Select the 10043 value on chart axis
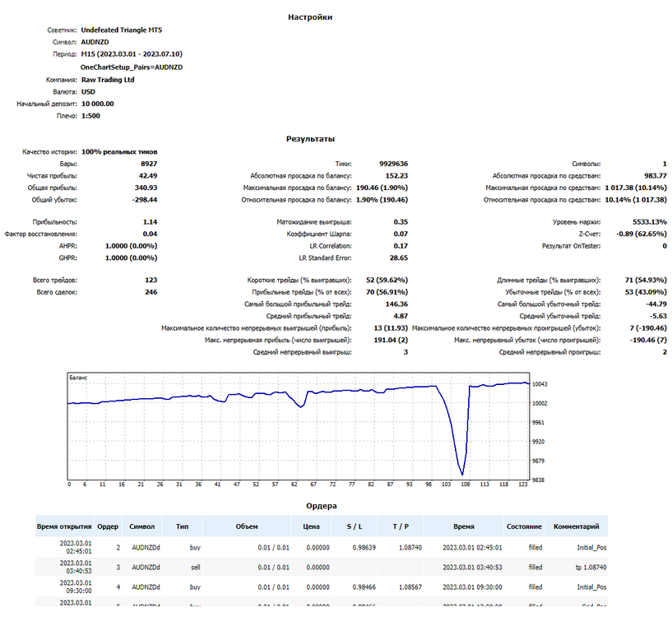672x617 pixels. (x=540, y=384)
